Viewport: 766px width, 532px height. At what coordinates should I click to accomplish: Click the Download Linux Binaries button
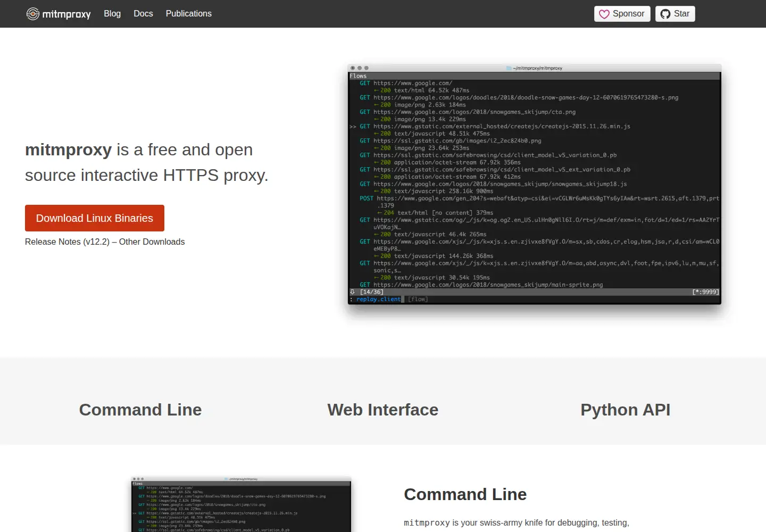(95, 218)
